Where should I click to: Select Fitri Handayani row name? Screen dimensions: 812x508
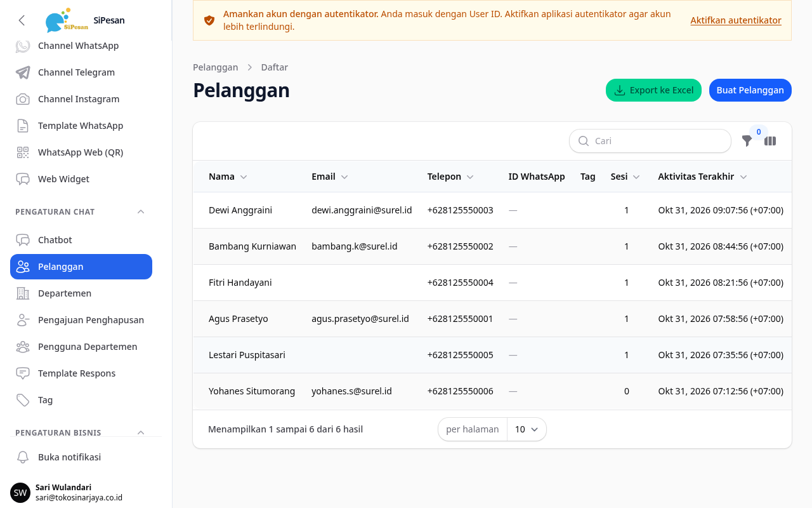[240, 283]
